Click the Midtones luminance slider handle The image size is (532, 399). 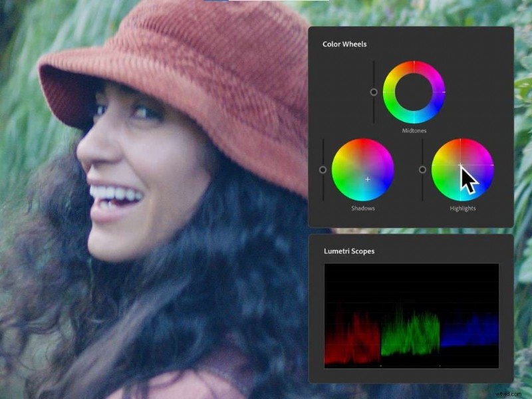point(374,92)
